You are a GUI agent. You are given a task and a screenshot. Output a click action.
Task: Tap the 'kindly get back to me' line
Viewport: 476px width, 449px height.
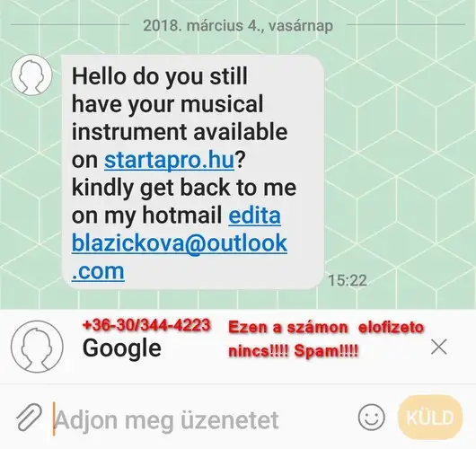(x=184, y=188)
